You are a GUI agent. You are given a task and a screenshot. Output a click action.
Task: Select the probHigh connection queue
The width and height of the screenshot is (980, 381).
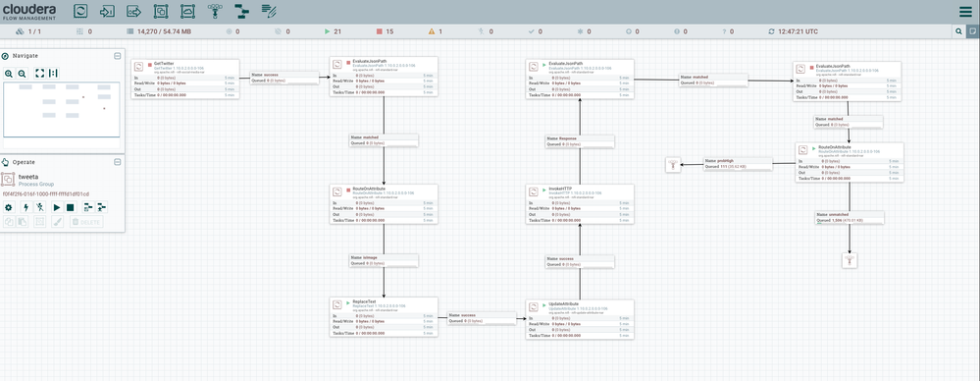[x=737, y=164]
